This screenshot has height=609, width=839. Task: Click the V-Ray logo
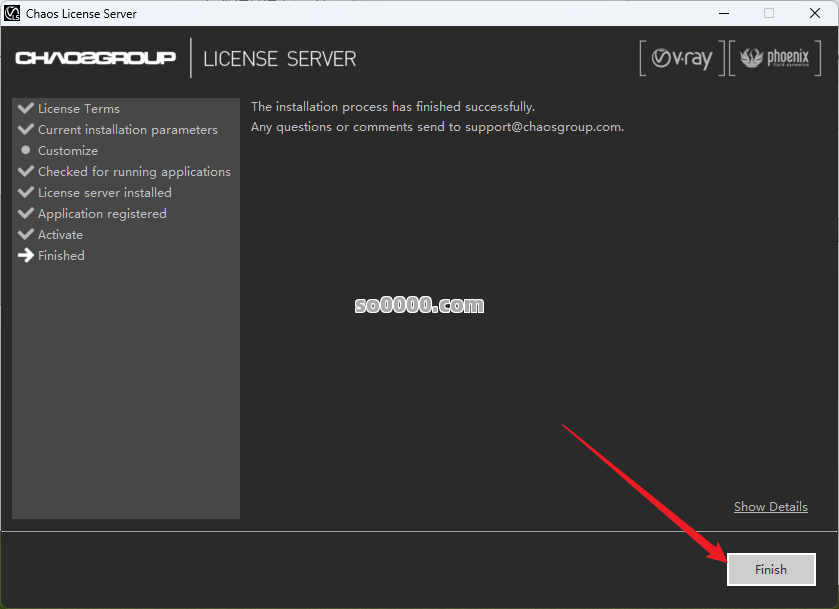point(681,59)
